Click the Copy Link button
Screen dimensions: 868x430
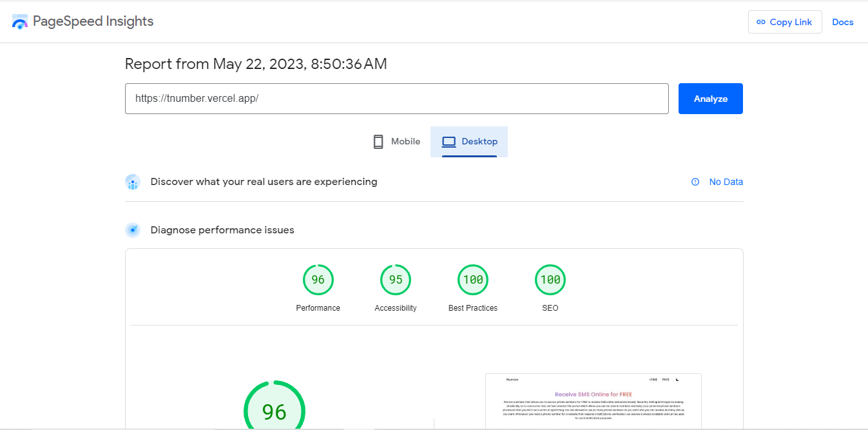[785, 21]
